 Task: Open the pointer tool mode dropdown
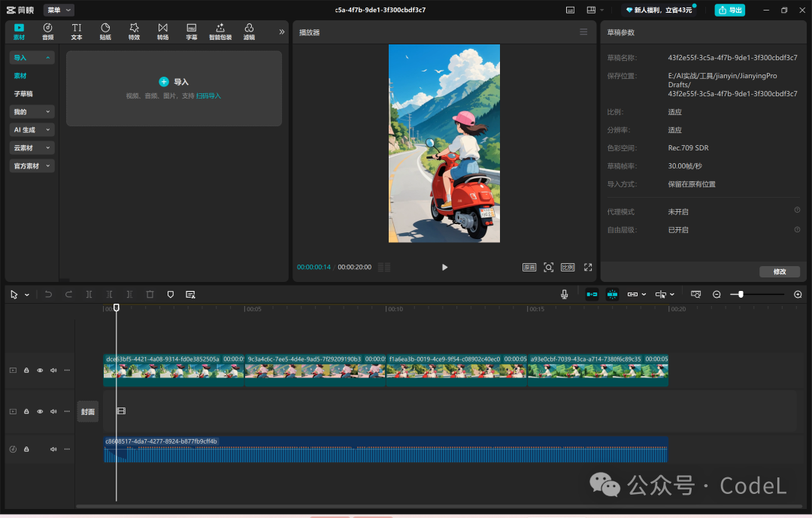[27, 295]
